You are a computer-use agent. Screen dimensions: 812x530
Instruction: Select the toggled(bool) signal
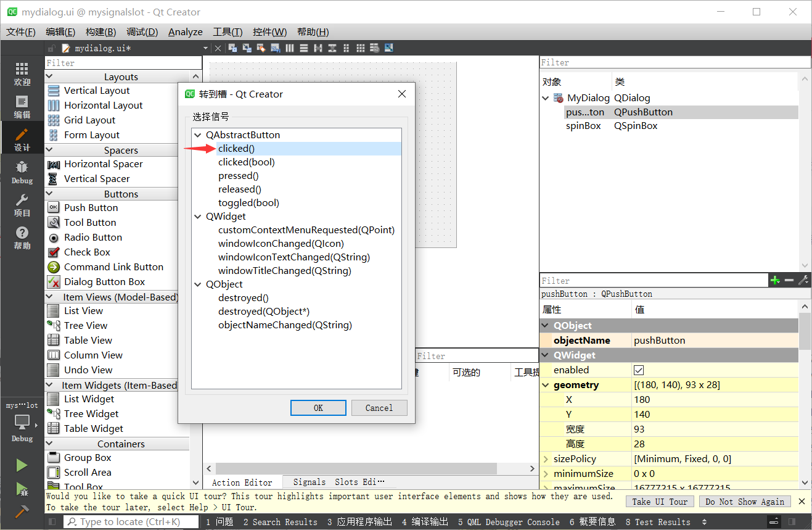248,203
